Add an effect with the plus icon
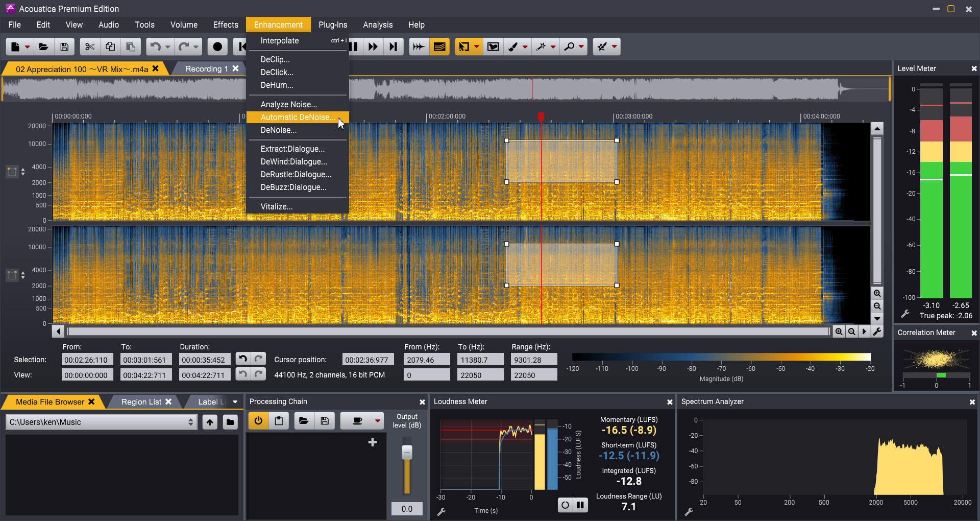980x521 pixels. [373, 442]
